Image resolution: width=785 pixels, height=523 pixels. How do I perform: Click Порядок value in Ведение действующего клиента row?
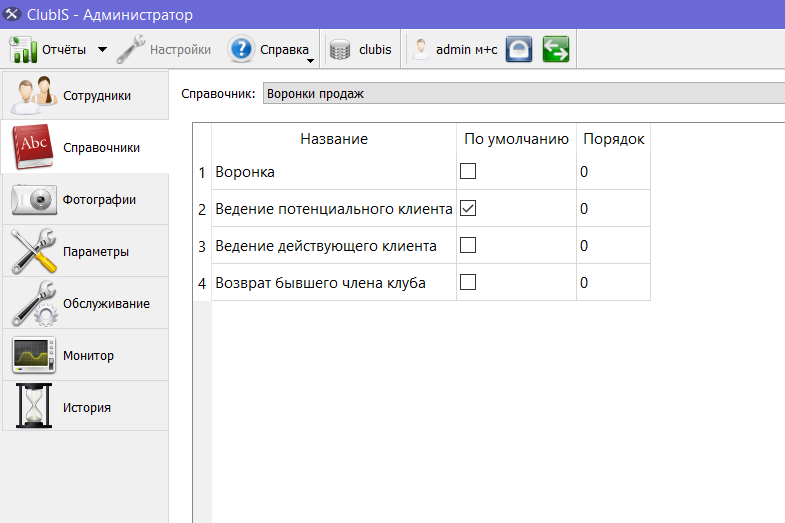pyautogui.click(x=613, y=246)
